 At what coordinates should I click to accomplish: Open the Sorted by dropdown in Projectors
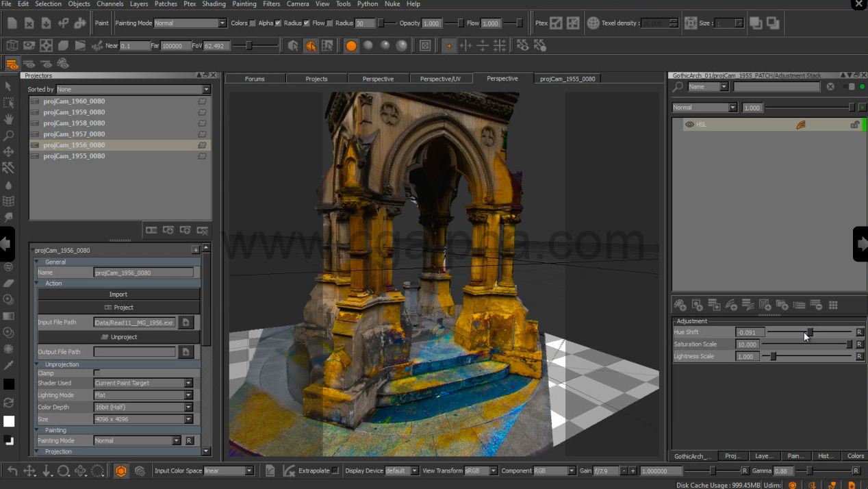click(x=133, y=90)
